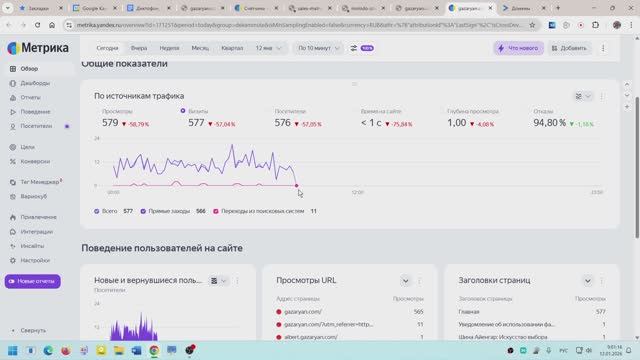Collapse sidebar with Свернуть
This screenshot has height=360, width=640.
point(29,331)
